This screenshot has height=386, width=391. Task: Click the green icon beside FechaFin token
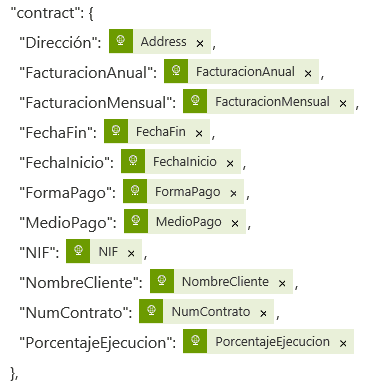click(x=116, y=131)
